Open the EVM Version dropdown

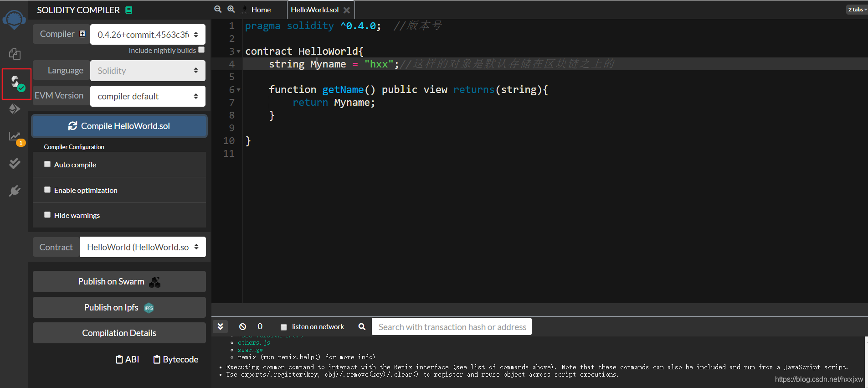pos(148,96)
